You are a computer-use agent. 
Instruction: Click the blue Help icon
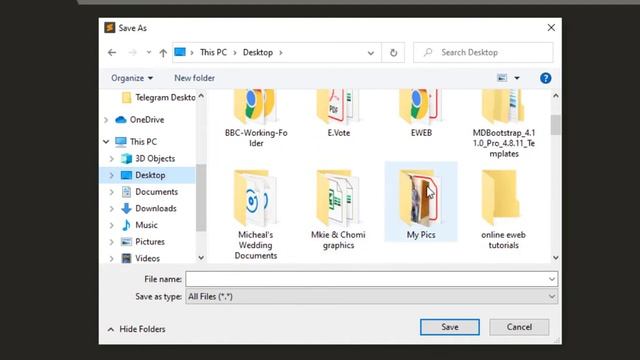coord(545,78)
